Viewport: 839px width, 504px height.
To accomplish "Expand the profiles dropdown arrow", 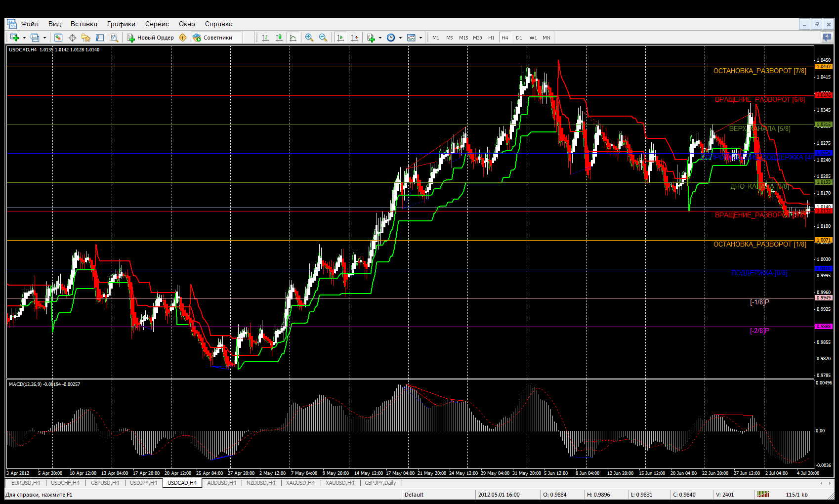I will [44, 38].
